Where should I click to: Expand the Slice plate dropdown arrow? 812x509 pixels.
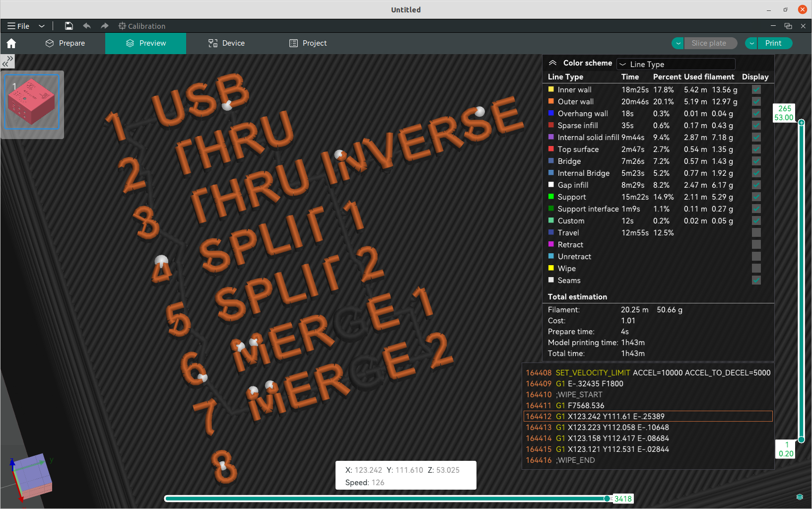[x=678, y=43]
